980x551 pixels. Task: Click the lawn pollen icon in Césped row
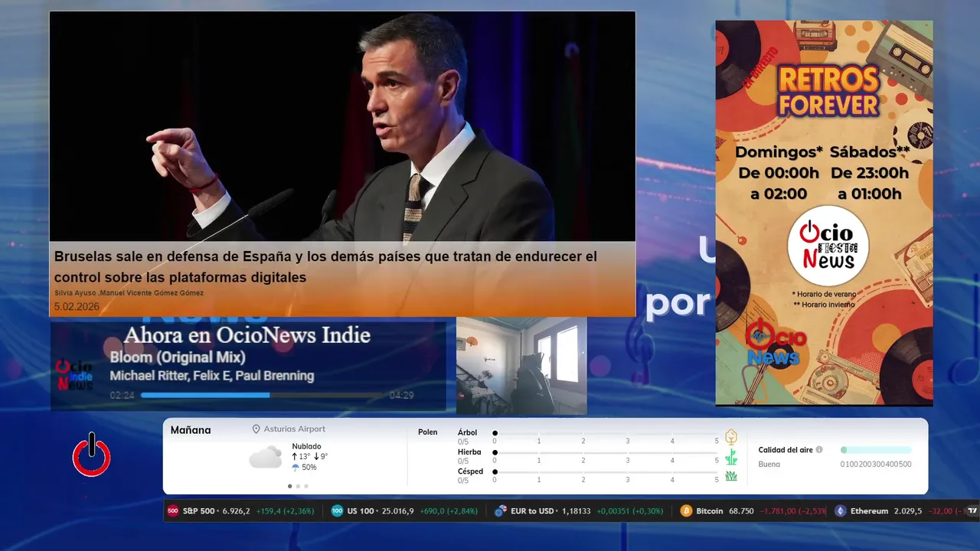click(731, 476)
